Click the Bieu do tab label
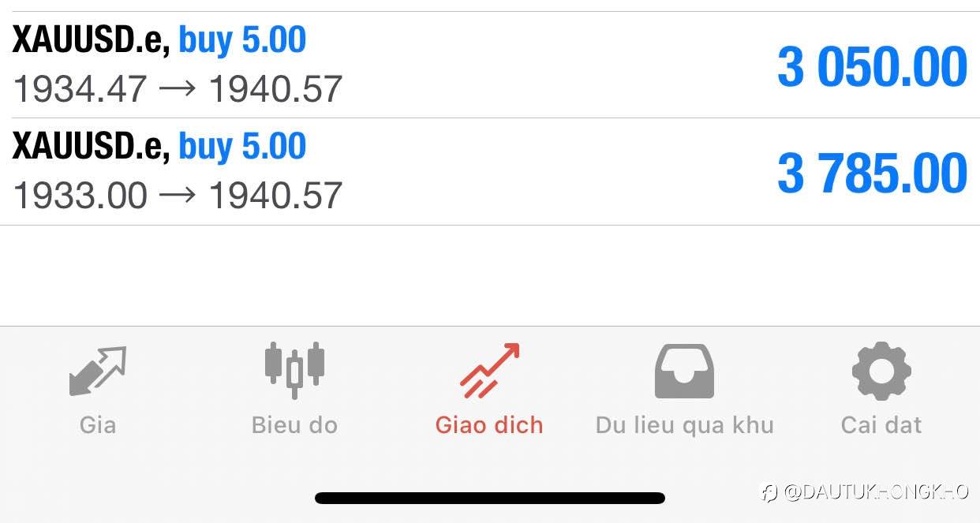The image size is (980, 523). tap(294, 425)
